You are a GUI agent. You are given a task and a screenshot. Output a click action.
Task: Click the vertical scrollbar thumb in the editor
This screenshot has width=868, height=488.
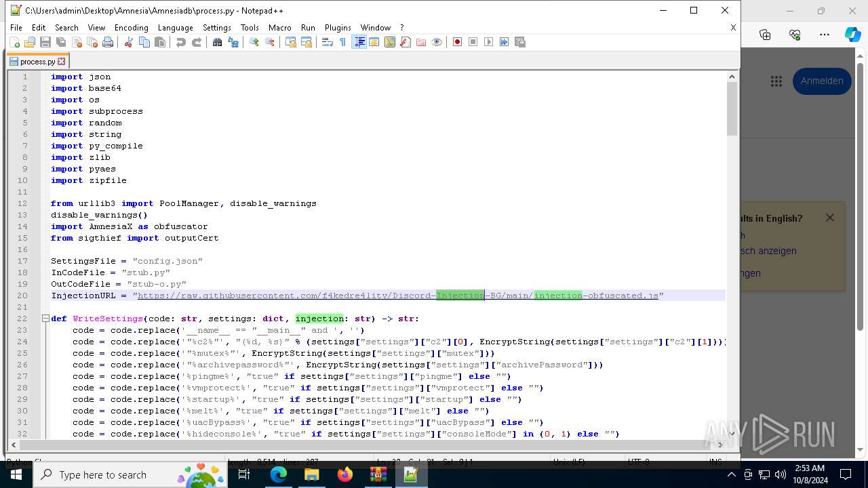pos(732,108)
